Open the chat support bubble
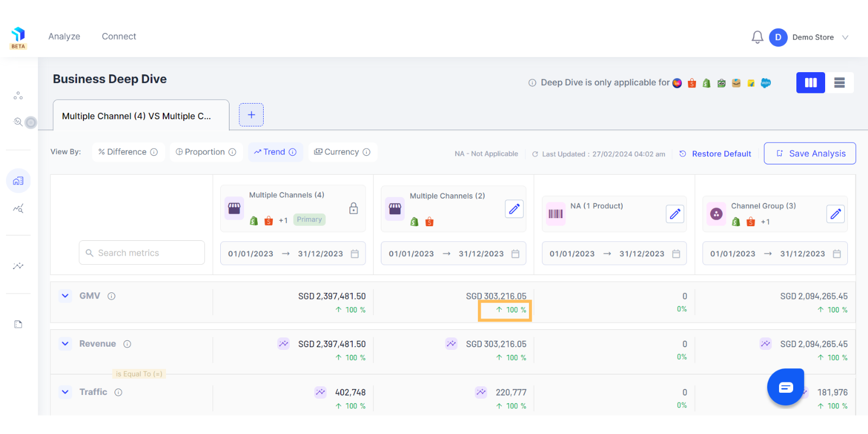The height and width of the screenshot is (434, 868). pos(786,387)
